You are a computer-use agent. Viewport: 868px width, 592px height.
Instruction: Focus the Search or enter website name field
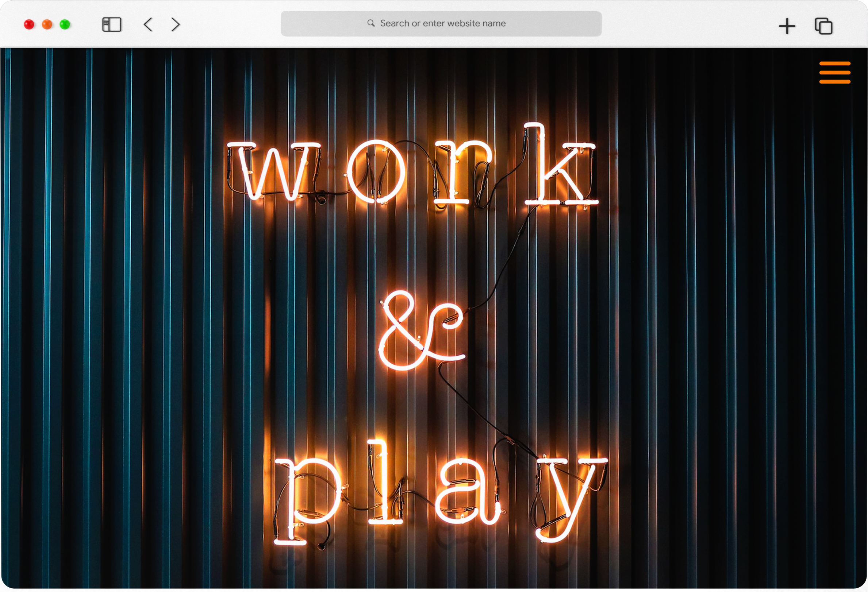click(x=443, y=23)
